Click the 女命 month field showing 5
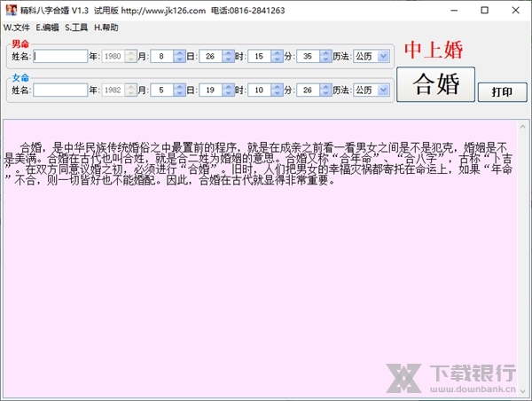This screenshot has height=401, width=532. coord(162,90)
